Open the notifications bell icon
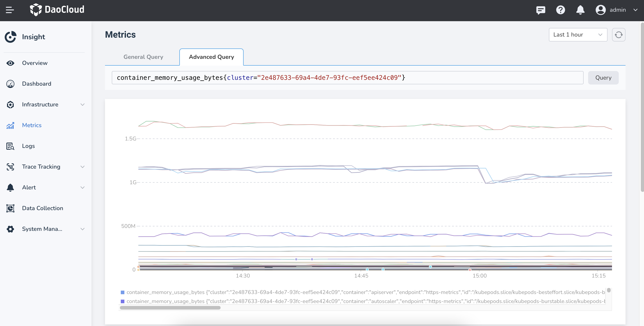The height and width of the screenshot is (326, 644). coord(580,10)
